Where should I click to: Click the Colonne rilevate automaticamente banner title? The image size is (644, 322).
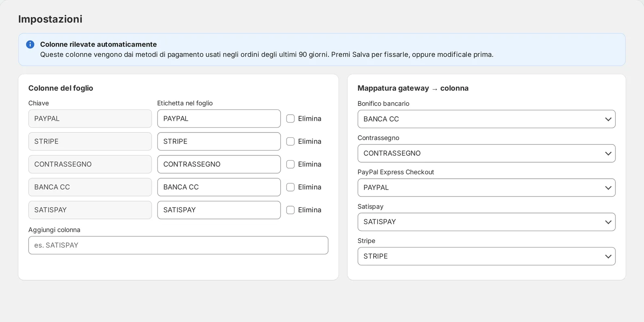99,44
